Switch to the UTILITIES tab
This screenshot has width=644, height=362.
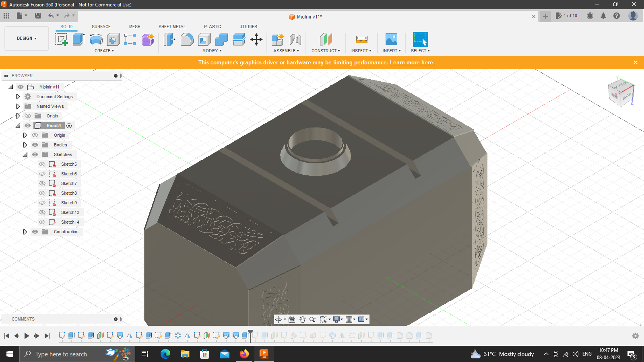pos(248,27)
